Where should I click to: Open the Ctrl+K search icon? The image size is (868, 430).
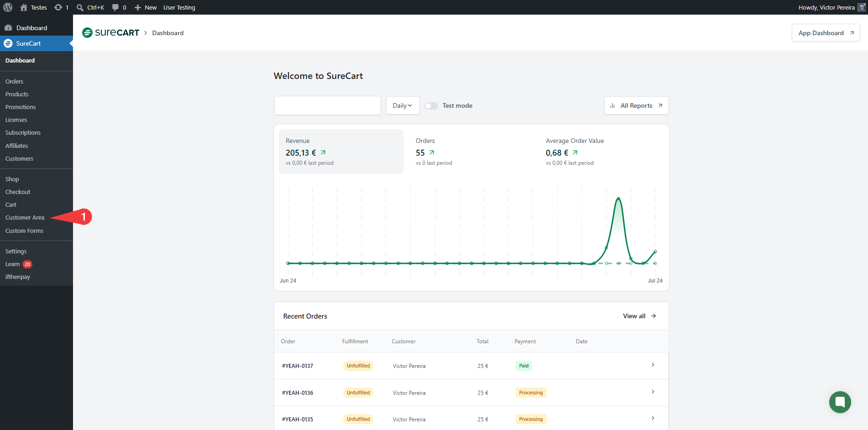[x=80, y=7]
